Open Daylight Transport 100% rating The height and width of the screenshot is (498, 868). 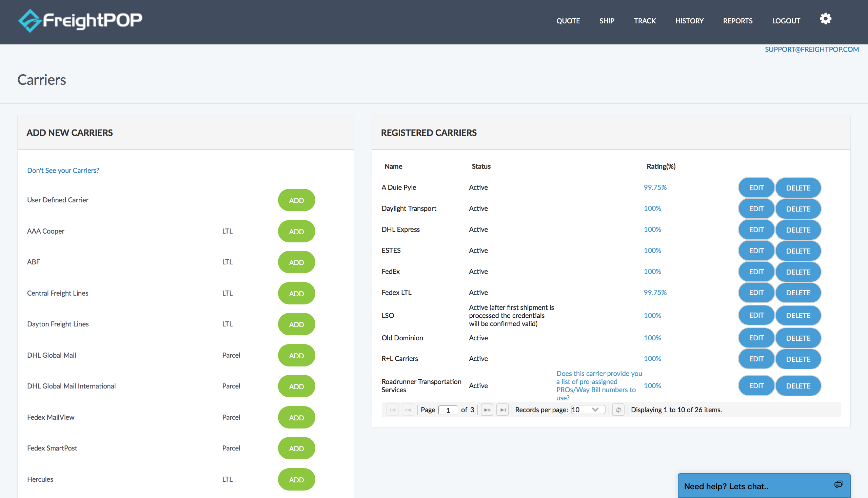point(652,208)
